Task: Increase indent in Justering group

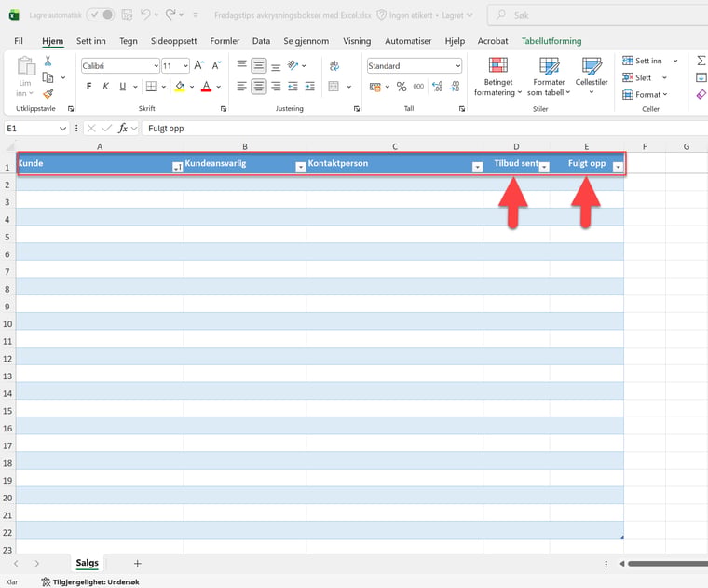Action: (309, 87)
